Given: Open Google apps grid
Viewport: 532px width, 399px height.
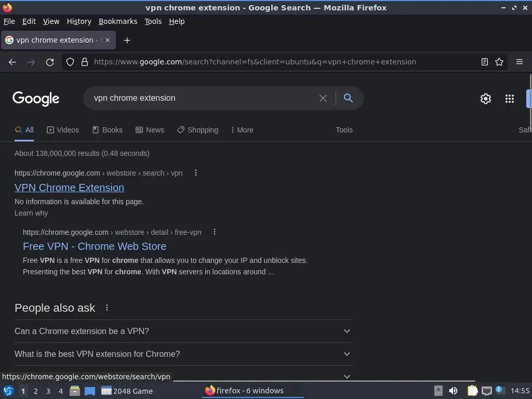Looking at the screenshot, I should 510,99.
